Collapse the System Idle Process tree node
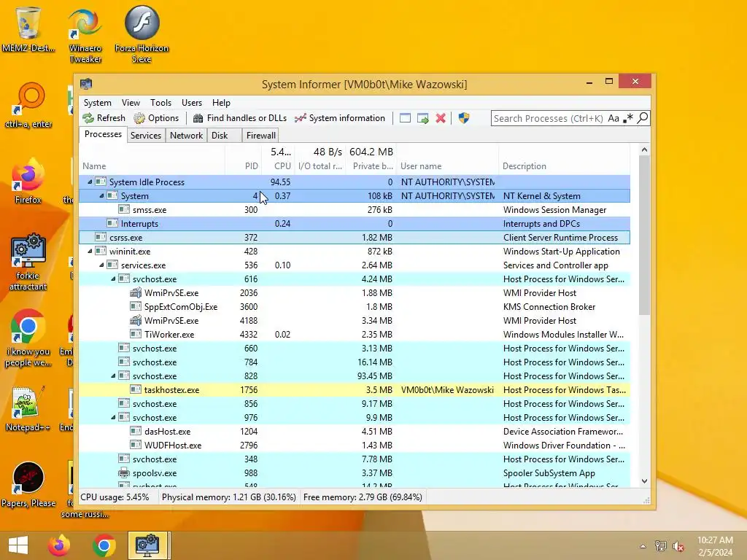The height and width of the screenshot is (560, 747). tap(90, 182)
